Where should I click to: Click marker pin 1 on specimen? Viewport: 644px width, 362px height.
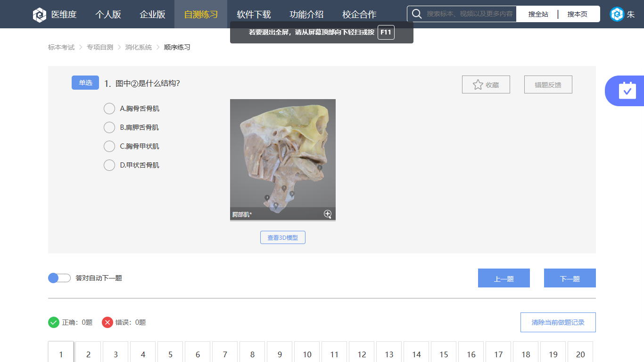click(x=320, y=168)
